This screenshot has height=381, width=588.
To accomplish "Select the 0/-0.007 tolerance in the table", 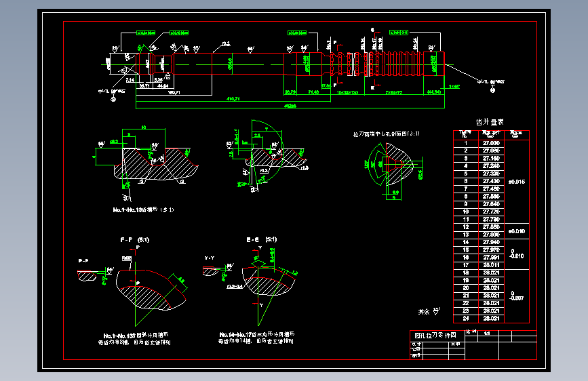I will 516,296.
